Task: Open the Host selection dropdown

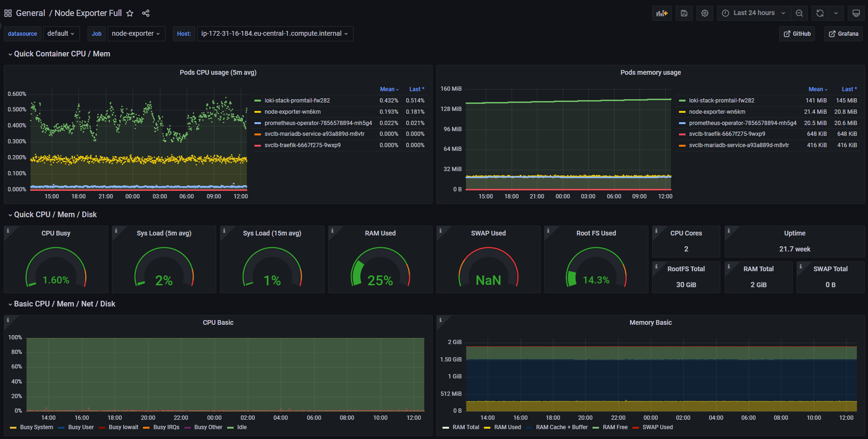Action: (x=275, y=34)
